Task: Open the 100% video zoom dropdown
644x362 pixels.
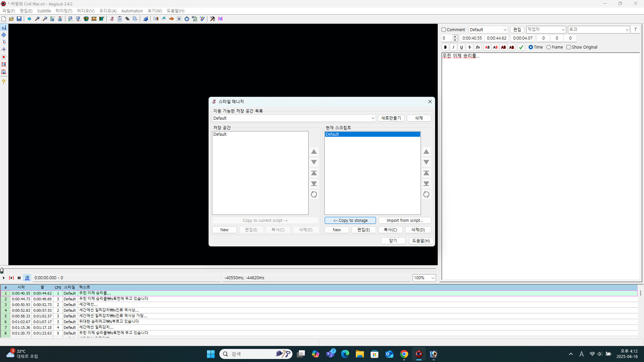Action: 433,278
